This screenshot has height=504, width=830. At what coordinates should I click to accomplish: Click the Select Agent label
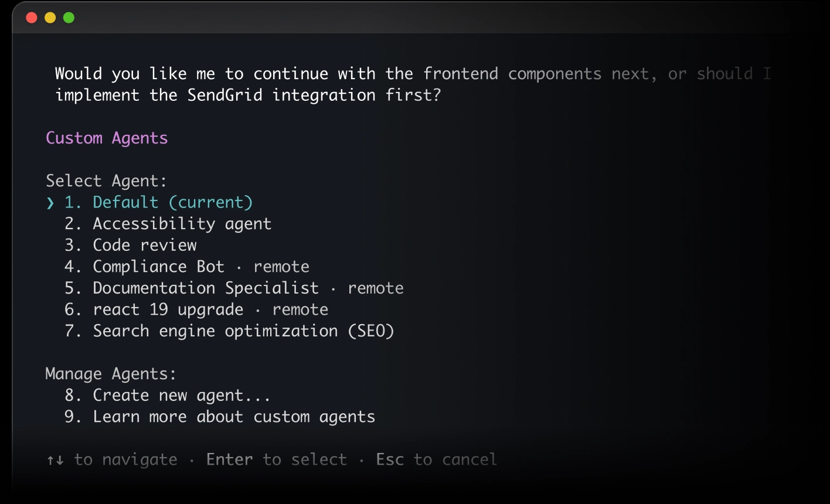click(x=106, y=181)
